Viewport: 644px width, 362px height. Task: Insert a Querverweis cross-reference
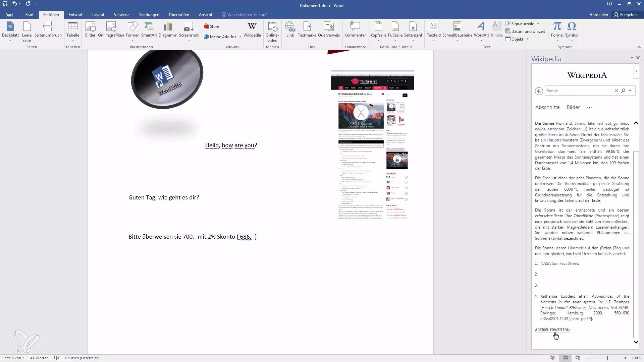[x=329, y=29]
